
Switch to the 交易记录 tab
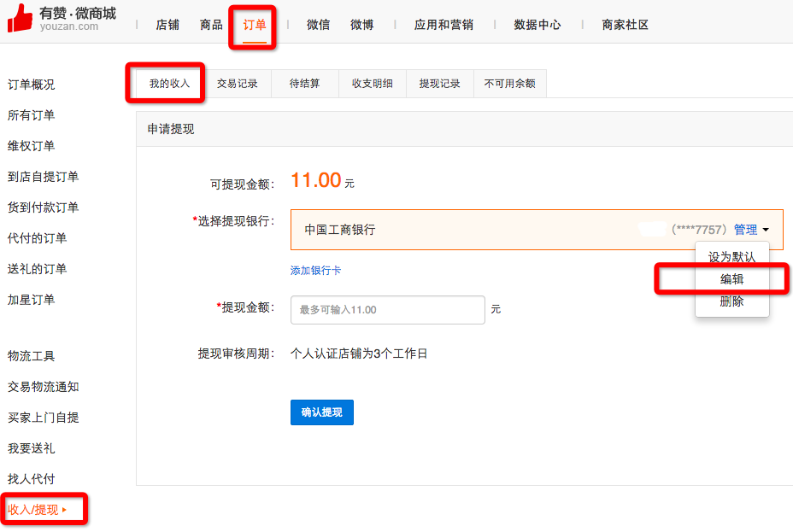tap(238, 83)
